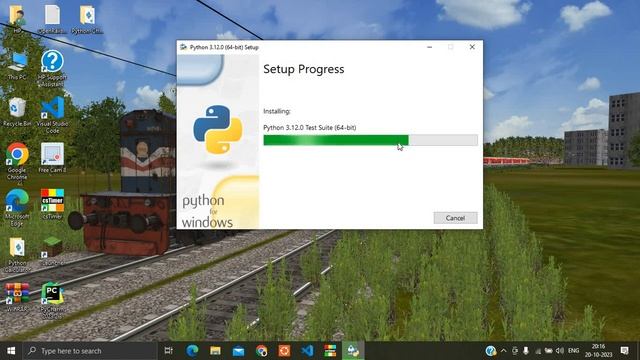Launch HP Support Assistant shortcut
This screenshot has height=360, width=640.
coord(52,69)
